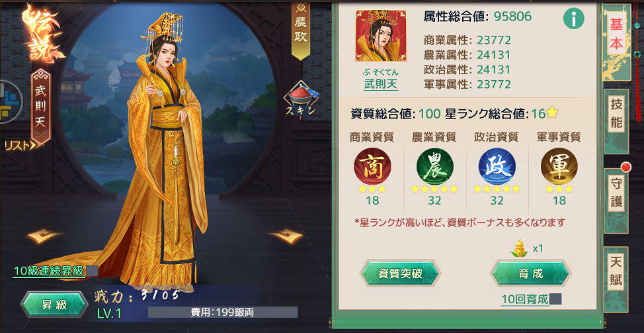Select the green 農業資質 emblem
The height and width of the screenshot is (333, 644).
tap(434, 166)
